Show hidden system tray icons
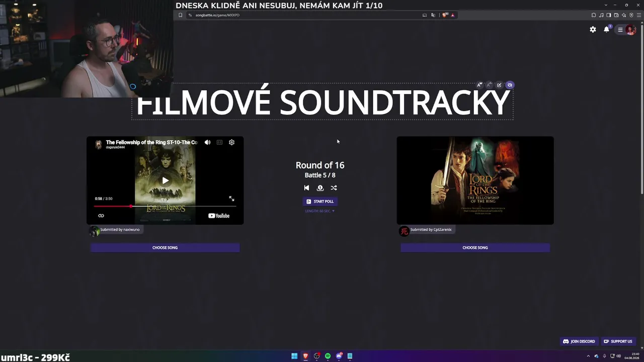 click(x=588, y=356)
